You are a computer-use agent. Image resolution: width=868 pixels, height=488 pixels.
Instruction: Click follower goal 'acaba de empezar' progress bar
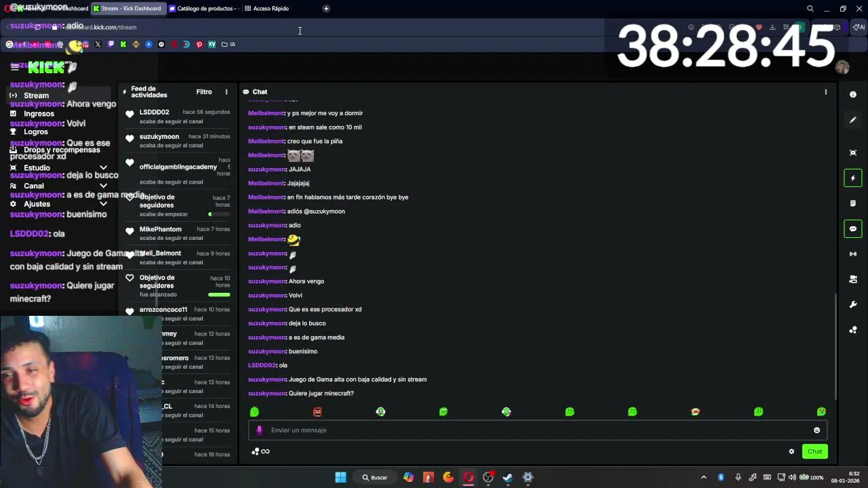coord(219,214)
